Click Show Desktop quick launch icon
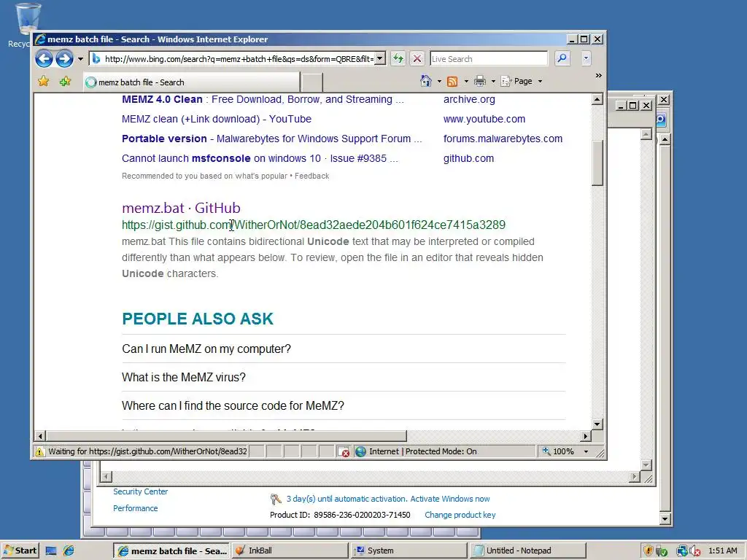This screenshot has height=560, width=747. point(51,551)
